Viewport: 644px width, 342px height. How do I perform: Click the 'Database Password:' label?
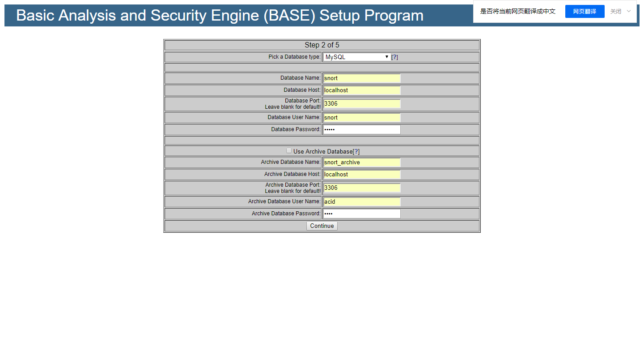click(296, 129)
